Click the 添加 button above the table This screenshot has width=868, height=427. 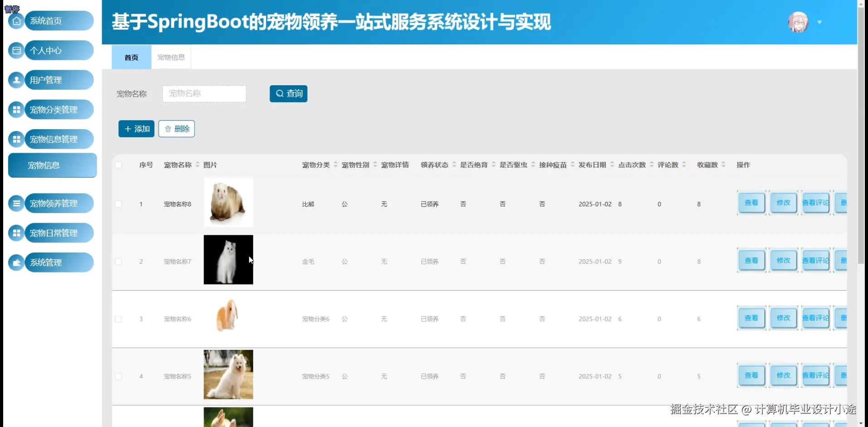[136, 129]
